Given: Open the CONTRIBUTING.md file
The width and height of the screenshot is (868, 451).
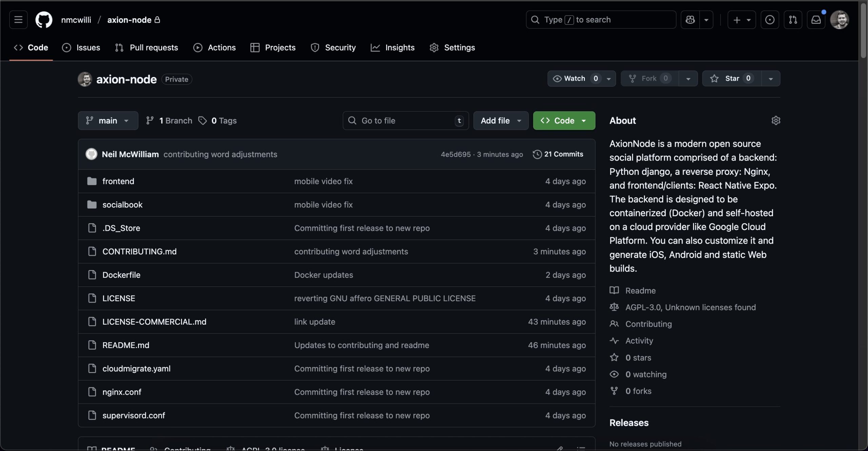Looking at the screenshot, I should pyautogui.click(x=139, y=251).
